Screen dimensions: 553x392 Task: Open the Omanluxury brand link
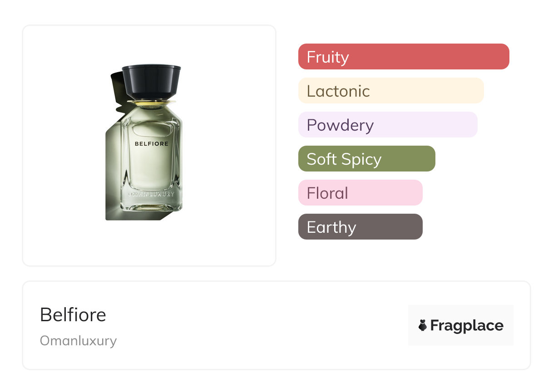click(x=78, y=340)
